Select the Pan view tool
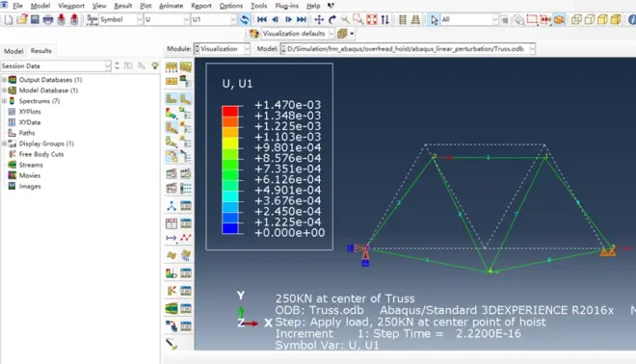The width and height of the screenshot is (636, 364). point(319,19)
